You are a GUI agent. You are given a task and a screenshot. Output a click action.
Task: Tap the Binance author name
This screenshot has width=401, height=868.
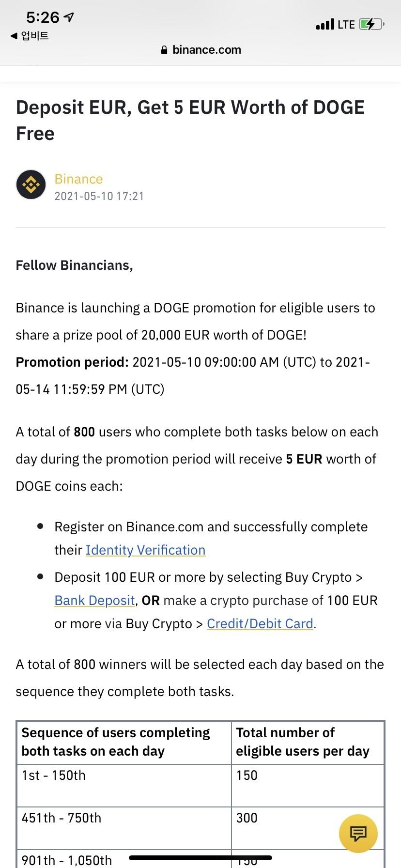click(78, 179)
